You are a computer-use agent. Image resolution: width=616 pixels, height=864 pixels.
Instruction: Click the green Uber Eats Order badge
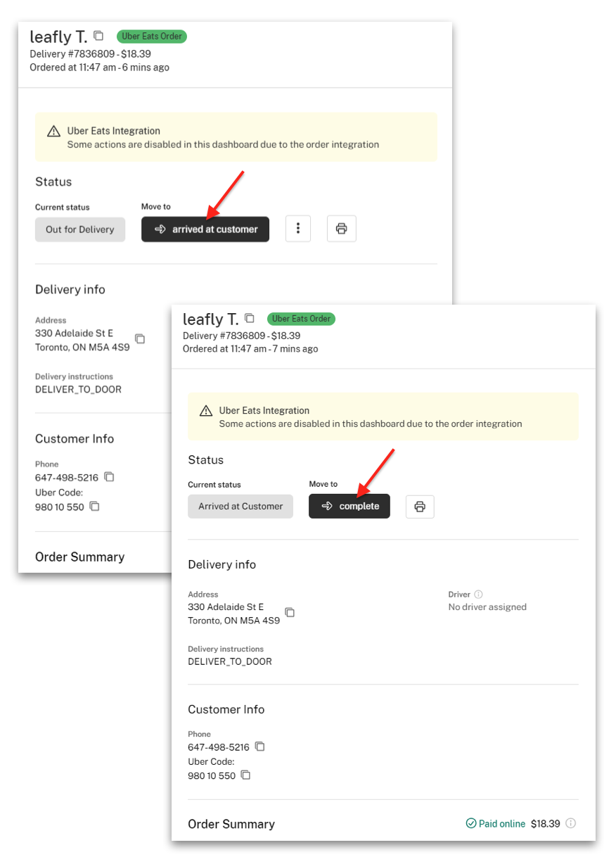pos(301,319)
